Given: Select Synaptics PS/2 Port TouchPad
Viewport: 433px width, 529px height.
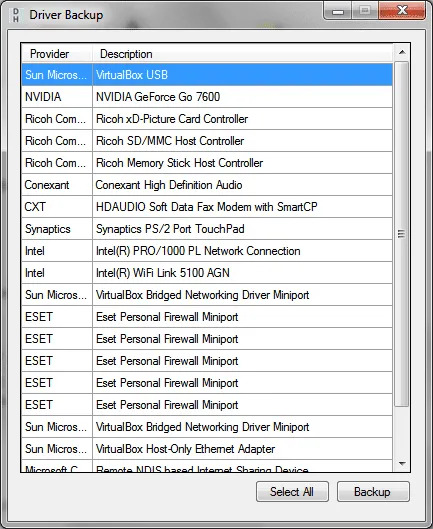Looking at the screenshot, I should [207, 229].
